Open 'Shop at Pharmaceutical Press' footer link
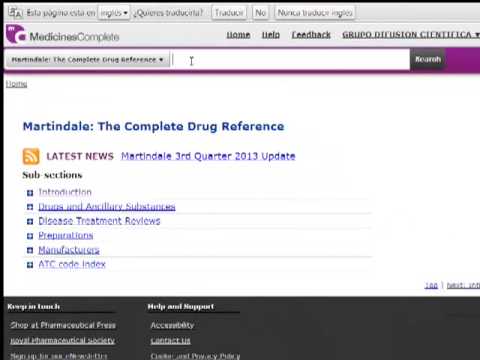 click(63, 325)
